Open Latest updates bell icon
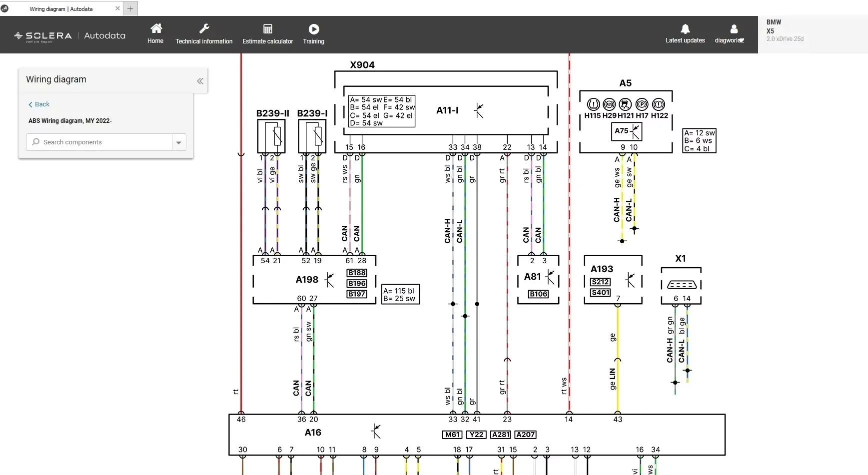 tap(685, 29)
